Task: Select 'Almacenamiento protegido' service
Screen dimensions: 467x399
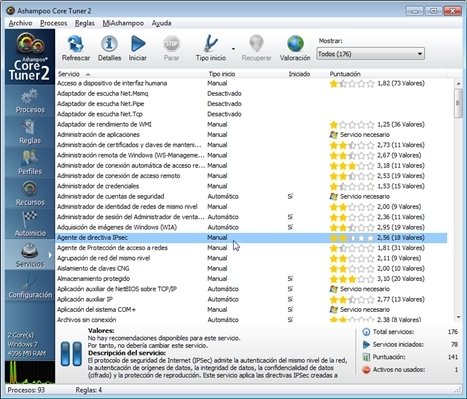Action: coord(93,279)
